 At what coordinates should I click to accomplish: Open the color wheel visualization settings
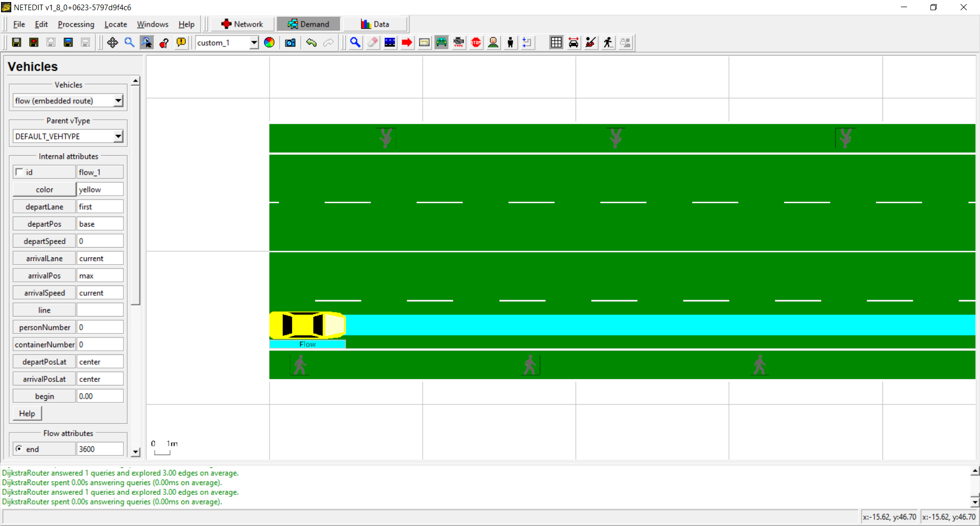point(269,43)
